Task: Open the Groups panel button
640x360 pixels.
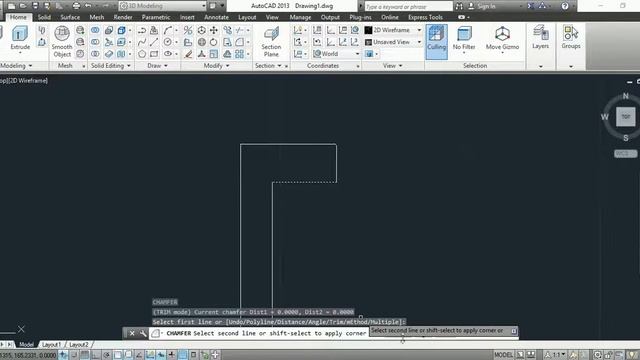Action: [x=571, y=38]
